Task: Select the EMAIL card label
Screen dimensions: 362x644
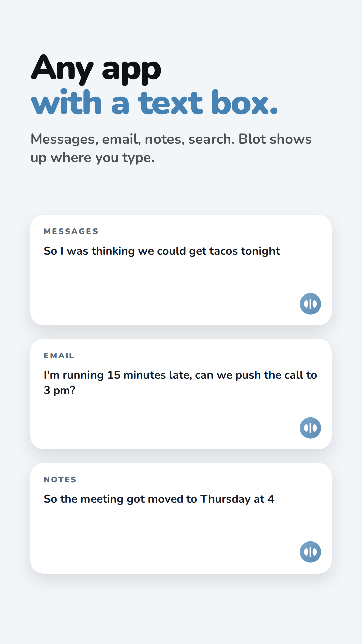Action: [59, 356]
